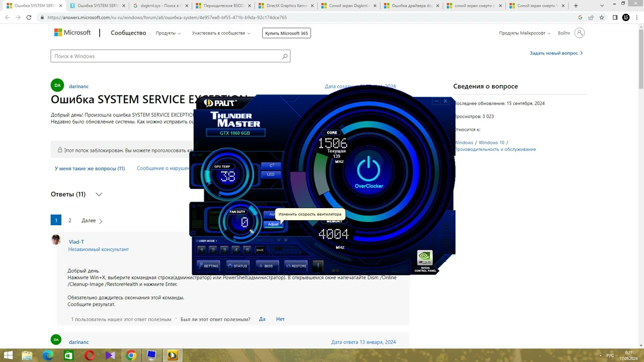This screenshot has height=362, width=644.
Task: Click Купить Microsoft 365 button
Action: tap(286, 33)
